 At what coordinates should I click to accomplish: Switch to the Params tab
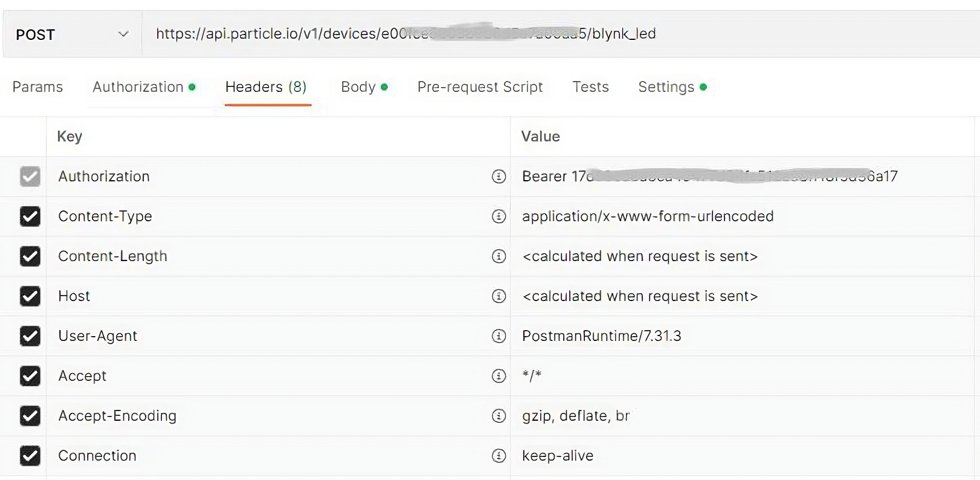(37, 87)
